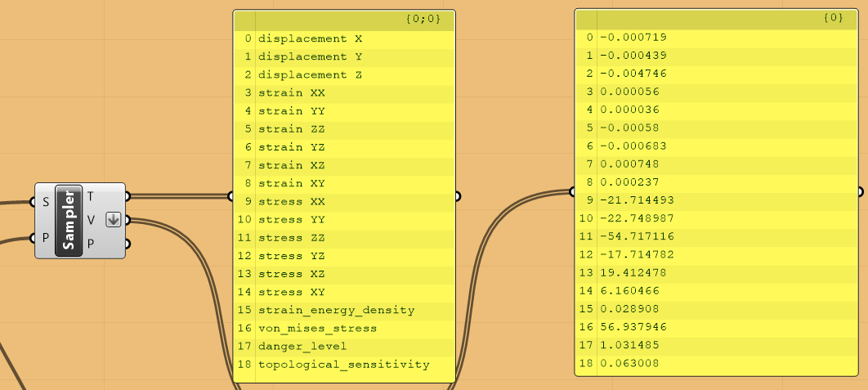Select the P input on the Sampler's left side

pyautogui.click(x=45, y=239)
